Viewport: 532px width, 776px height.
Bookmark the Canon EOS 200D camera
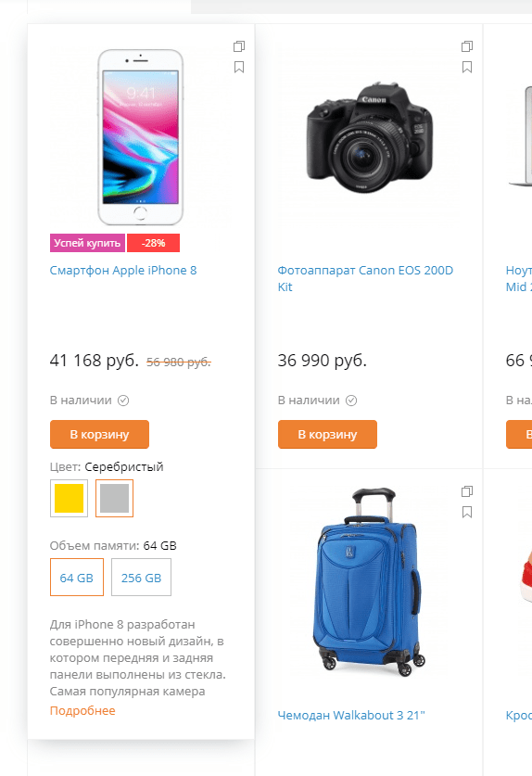point(467,68)
